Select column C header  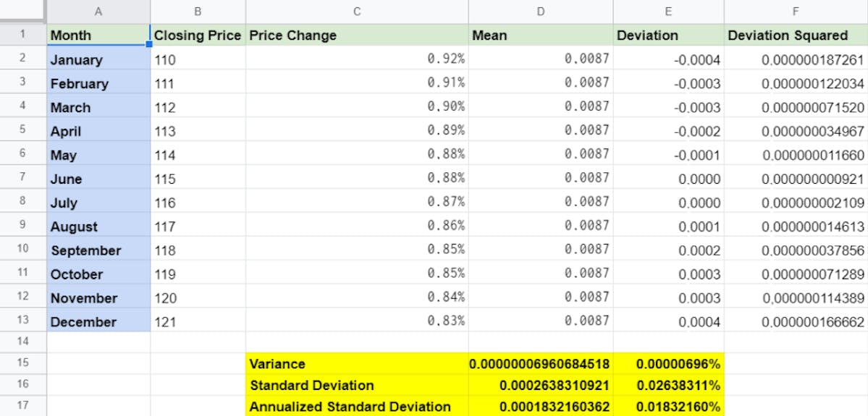[357, 11]
